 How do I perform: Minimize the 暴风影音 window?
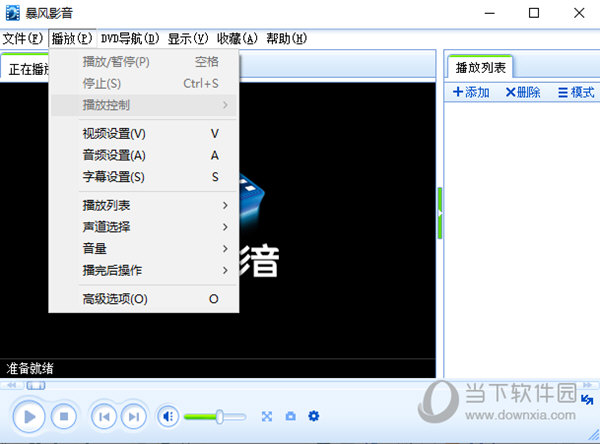489,13
